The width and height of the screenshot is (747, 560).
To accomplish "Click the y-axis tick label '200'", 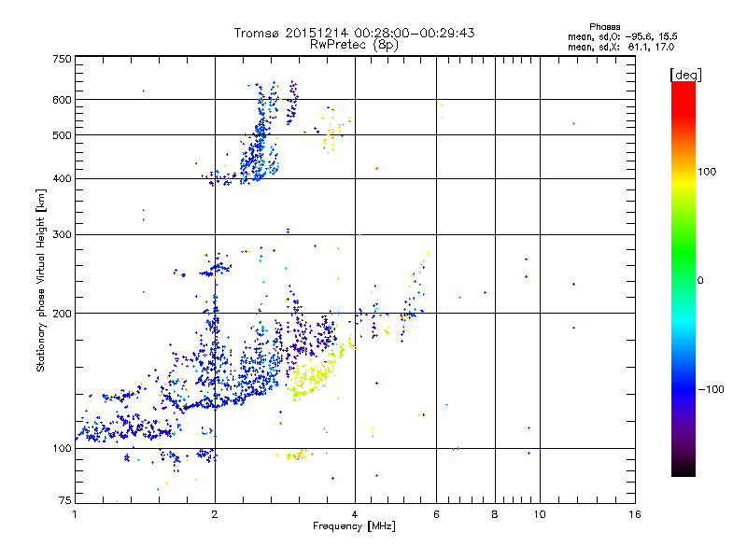I will [62, 314].
